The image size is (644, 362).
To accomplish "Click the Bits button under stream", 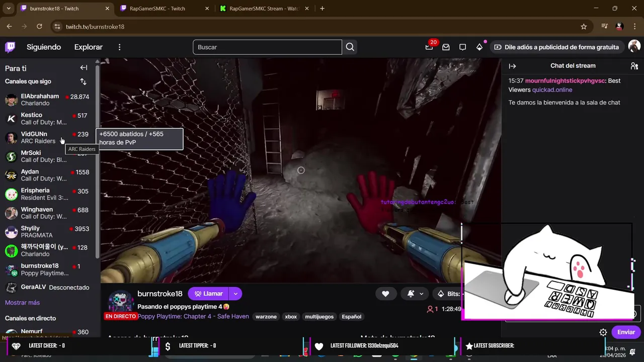I will pos(449,294).
